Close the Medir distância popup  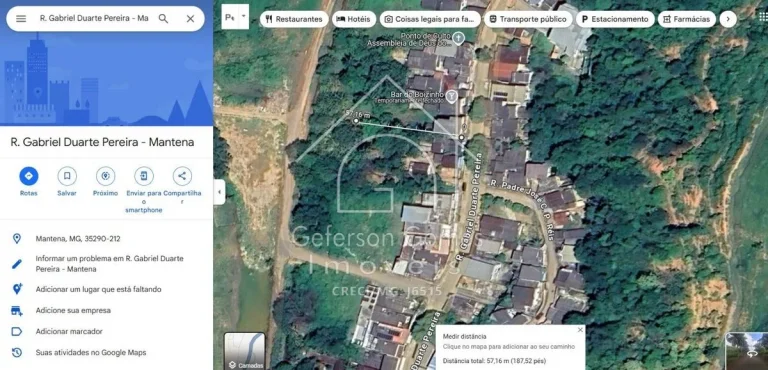click(x=580, y=330)
